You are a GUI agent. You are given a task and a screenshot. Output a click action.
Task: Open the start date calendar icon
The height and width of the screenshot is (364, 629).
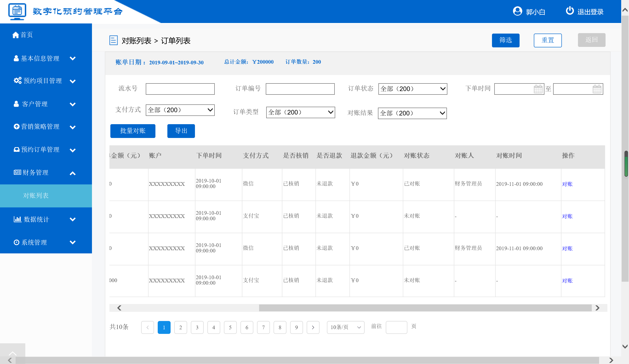coord(538,89)
